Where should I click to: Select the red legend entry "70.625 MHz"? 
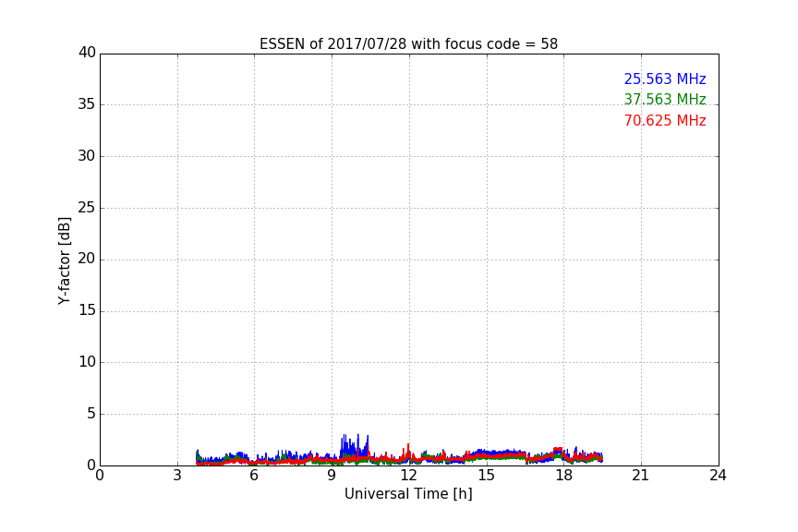(665, 121)
